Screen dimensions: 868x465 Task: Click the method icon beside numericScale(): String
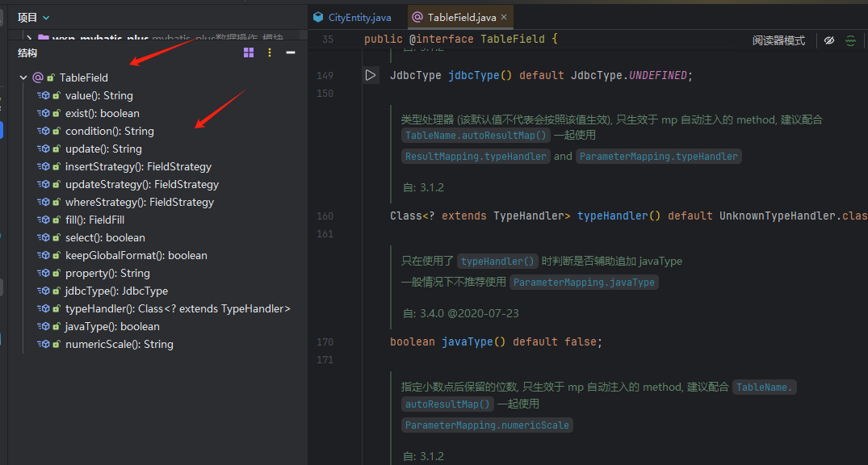pos(44,344)
